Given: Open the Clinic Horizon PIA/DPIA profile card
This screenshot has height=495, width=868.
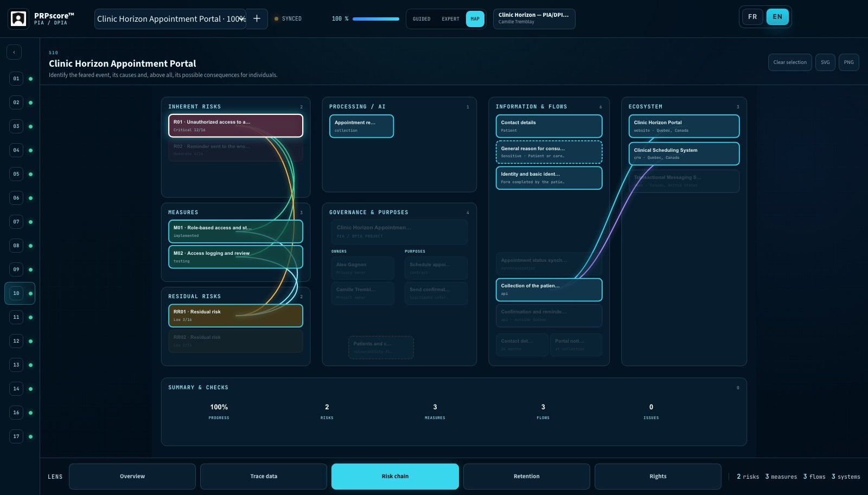Looking at the screenshot, I should [534, 18].
